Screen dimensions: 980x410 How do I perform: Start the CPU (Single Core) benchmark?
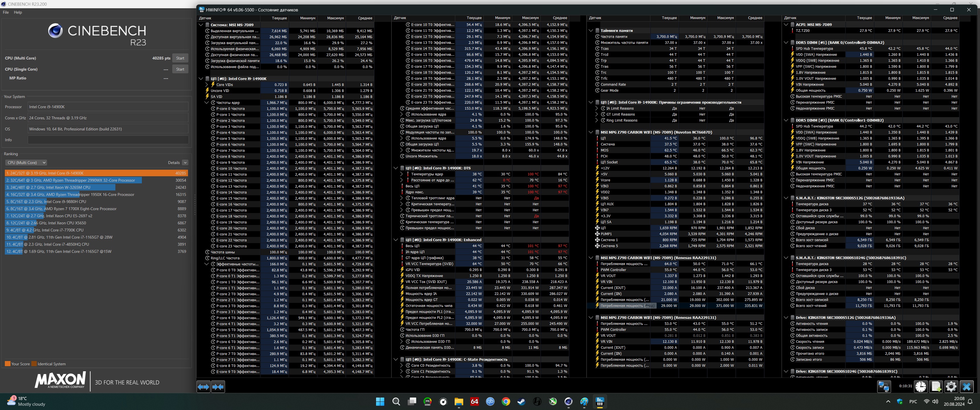click(x=180, y=69)
